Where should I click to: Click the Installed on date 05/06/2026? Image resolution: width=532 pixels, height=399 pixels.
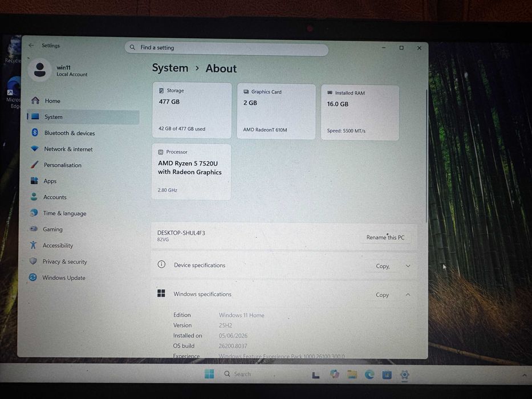pos(233,336)
